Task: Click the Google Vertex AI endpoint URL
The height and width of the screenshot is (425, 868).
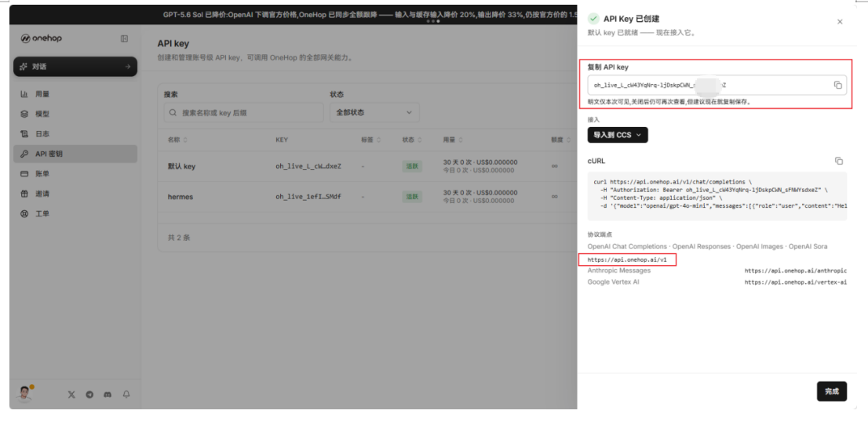Action: click(x=795, y=282)
